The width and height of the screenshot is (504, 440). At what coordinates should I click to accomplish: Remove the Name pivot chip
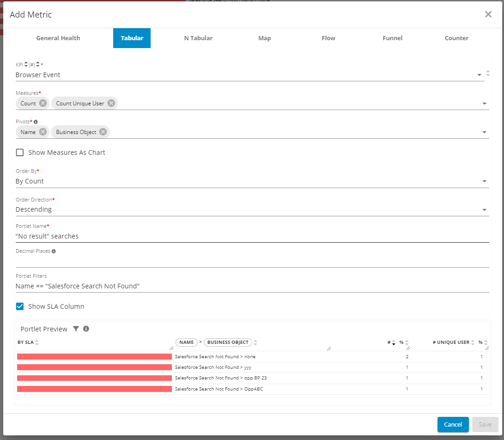pyautogui.click(x=43, y=132)
